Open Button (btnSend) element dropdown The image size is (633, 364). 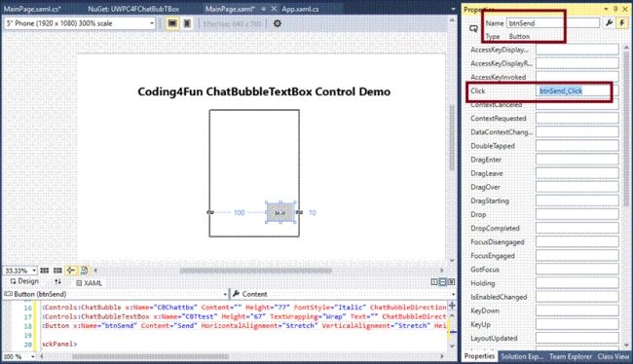(x=116, y=294)
